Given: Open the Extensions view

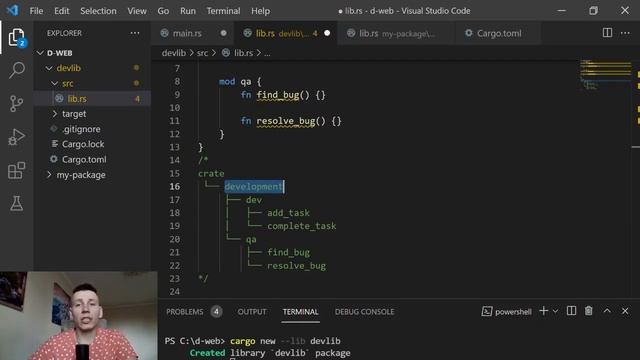Looking at the screenshot, I should [x=16, y=170].
